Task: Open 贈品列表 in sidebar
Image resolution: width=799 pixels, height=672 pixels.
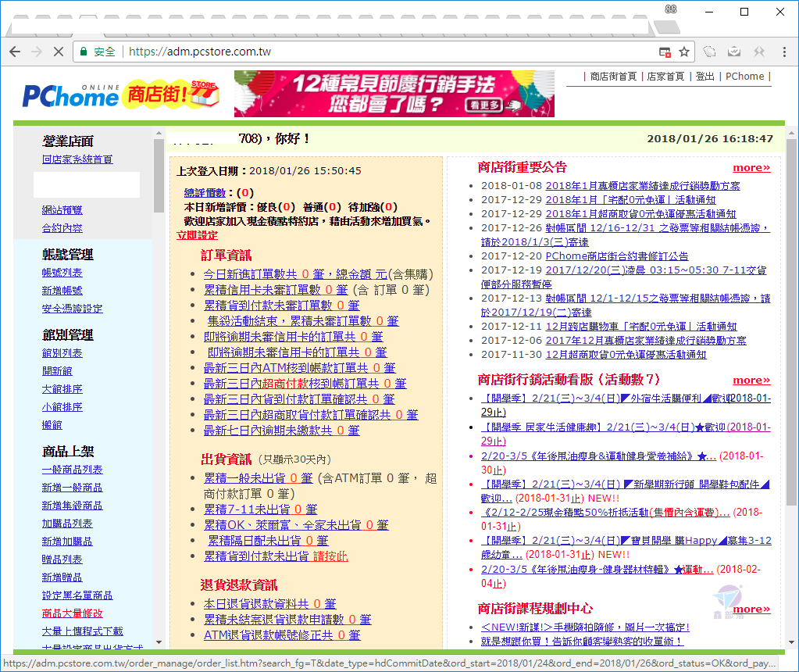Action: 62,559
